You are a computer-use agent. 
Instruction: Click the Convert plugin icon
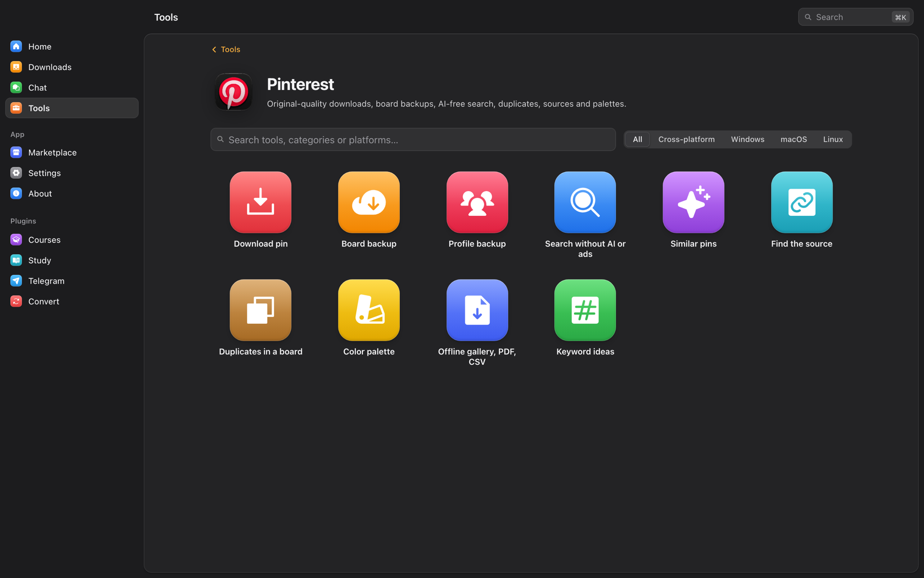[16, 301]
